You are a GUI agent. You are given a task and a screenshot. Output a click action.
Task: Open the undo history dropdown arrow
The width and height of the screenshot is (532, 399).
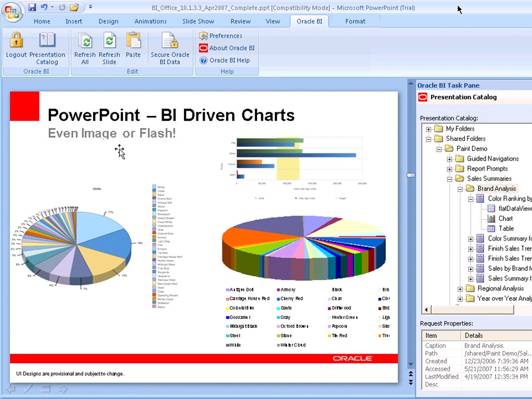52,7
